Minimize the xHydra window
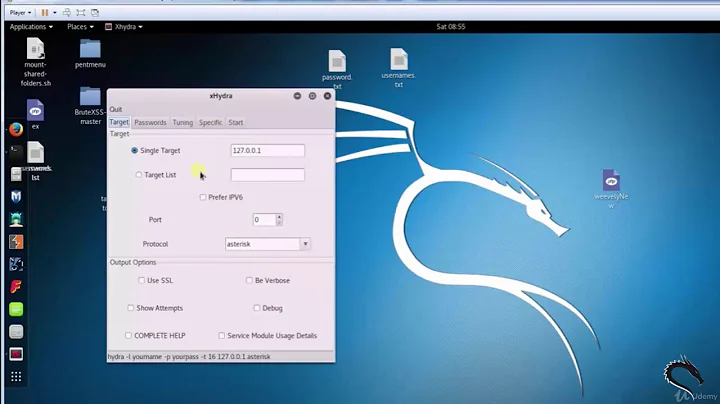The width and height of the screenshot is (720, 404). 298,96
